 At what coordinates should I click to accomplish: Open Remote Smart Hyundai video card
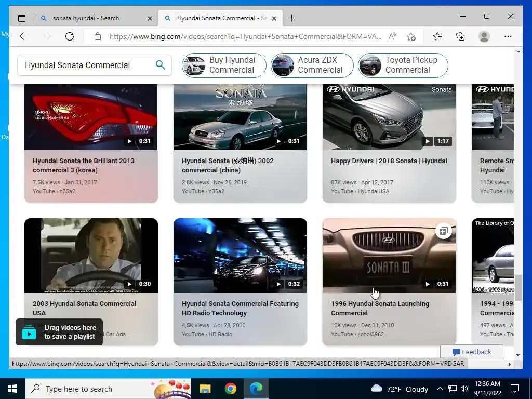pos(493,143)
